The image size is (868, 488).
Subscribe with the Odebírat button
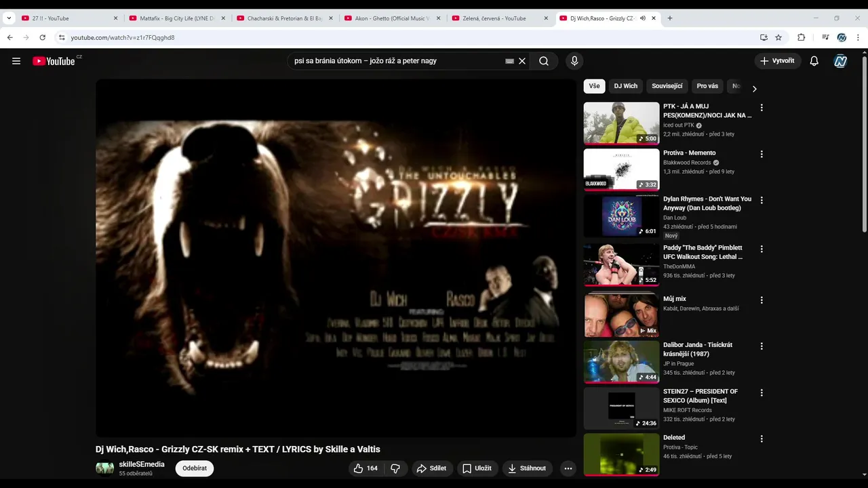[x=195, y=468]
